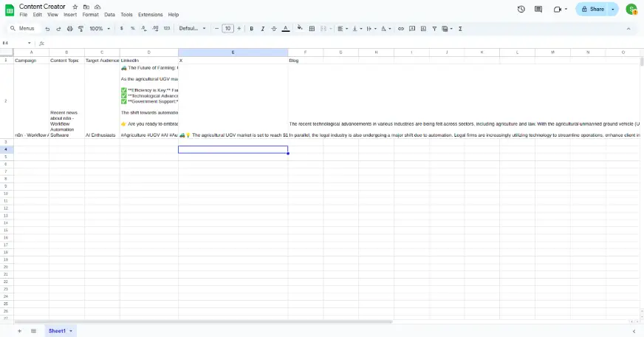Click the print icon
This screenshot has width=644, height=337.
(70, 29)
